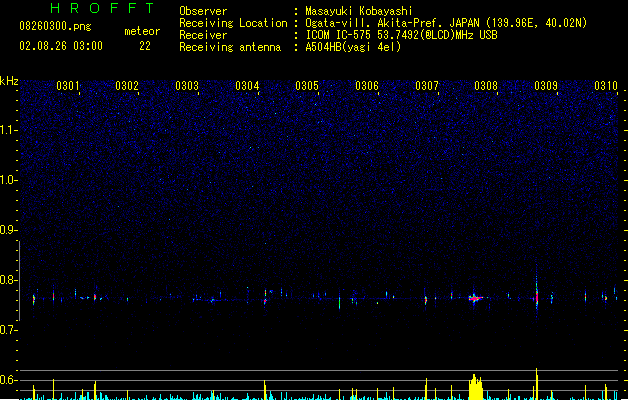Click the 0301 time marker
This screenshot has width=629, height=400.
(x=68, y=86)
